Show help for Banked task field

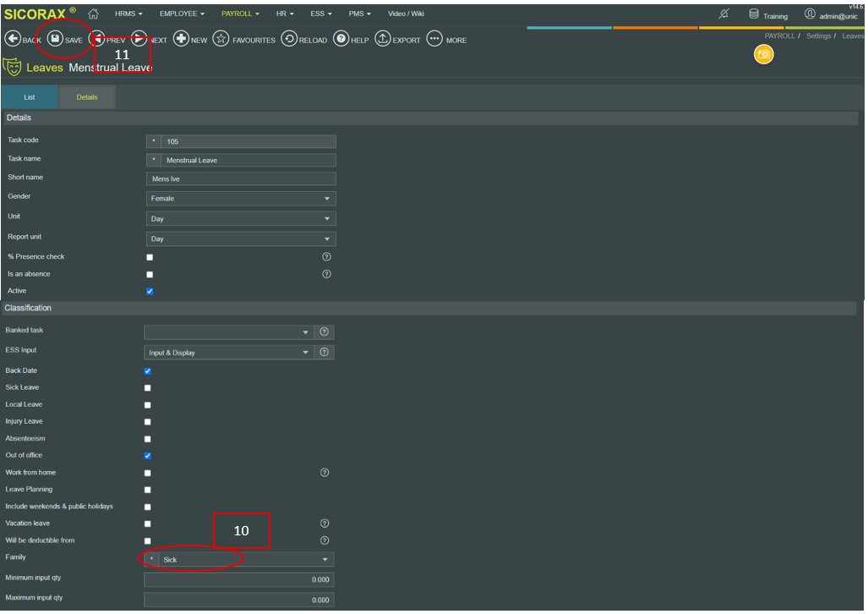coord(325,332)
